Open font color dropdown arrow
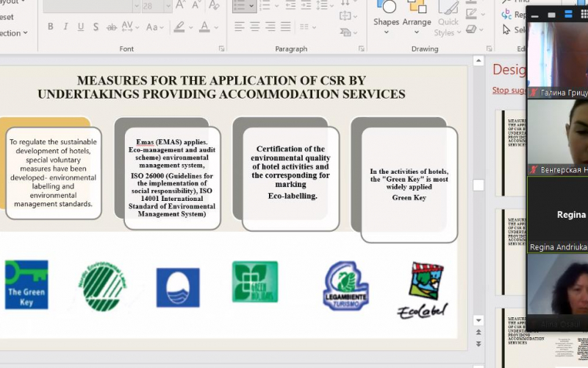The height and width of the screenshot is (368, 588). coord(216,27)
